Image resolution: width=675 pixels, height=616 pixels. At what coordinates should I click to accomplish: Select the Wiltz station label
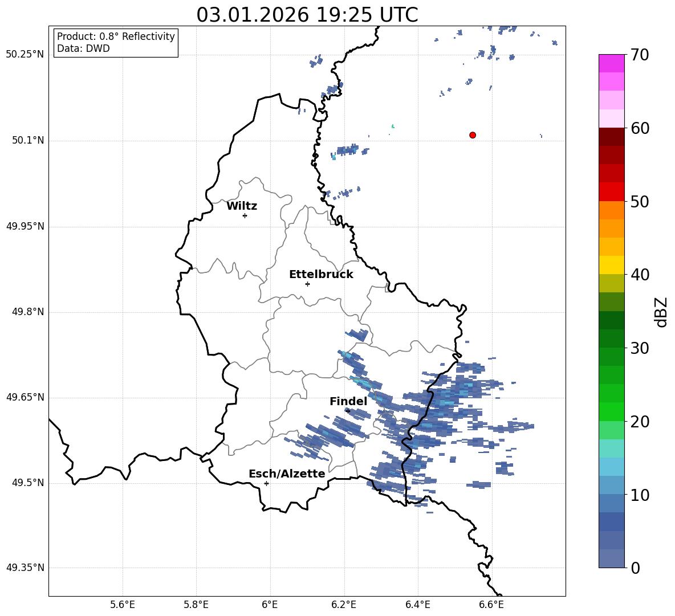(x=242, y=206)
